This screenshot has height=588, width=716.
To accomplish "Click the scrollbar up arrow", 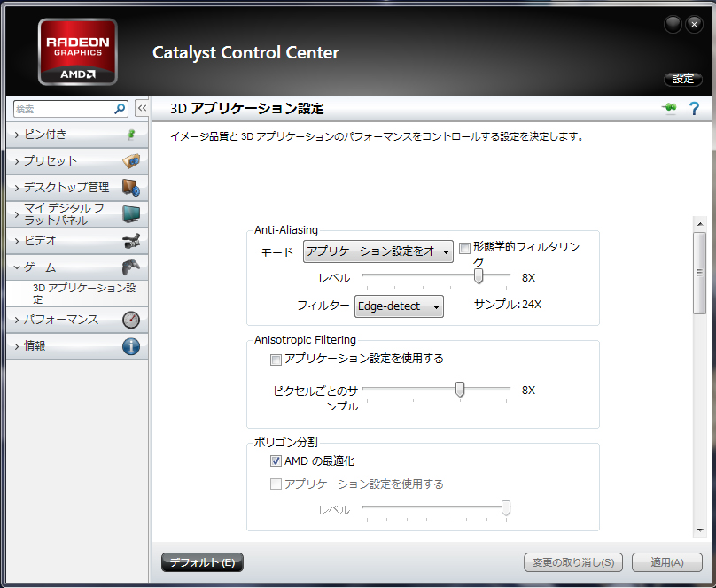I will coord(699,224).
